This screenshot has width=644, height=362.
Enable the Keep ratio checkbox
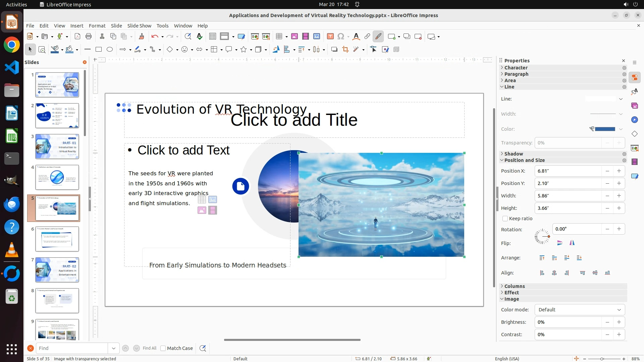point(505,219)
